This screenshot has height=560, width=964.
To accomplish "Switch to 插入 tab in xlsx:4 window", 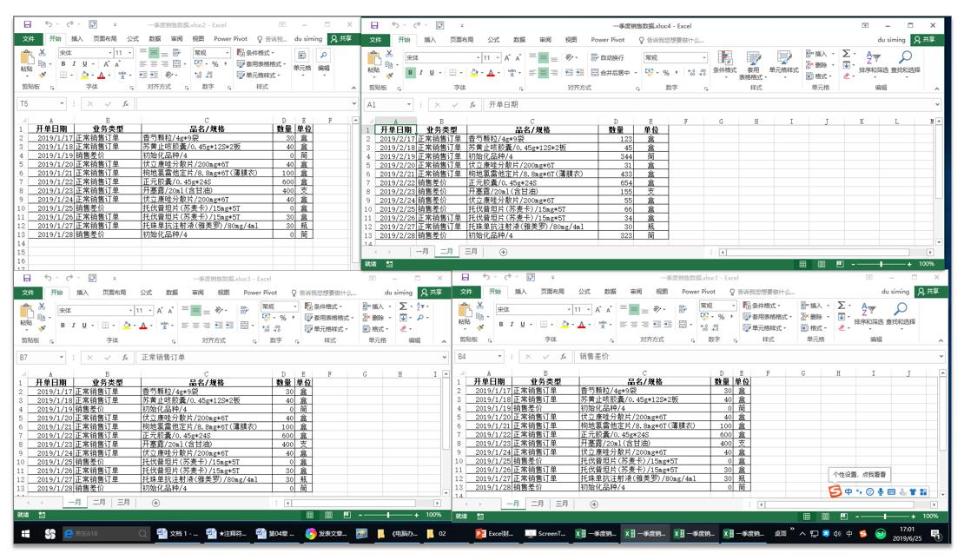I will tap(430, 40).
